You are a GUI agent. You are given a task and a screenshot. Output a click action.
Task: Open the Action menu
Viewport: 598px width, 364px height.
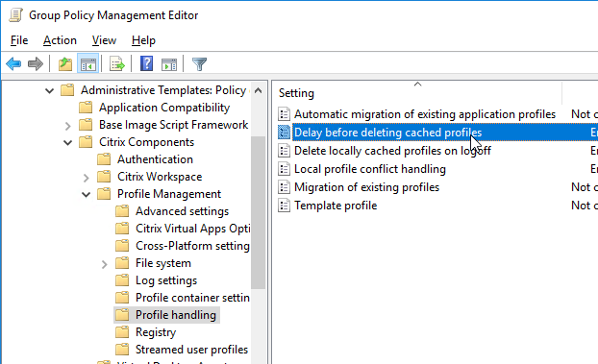(x=60, y=40)
